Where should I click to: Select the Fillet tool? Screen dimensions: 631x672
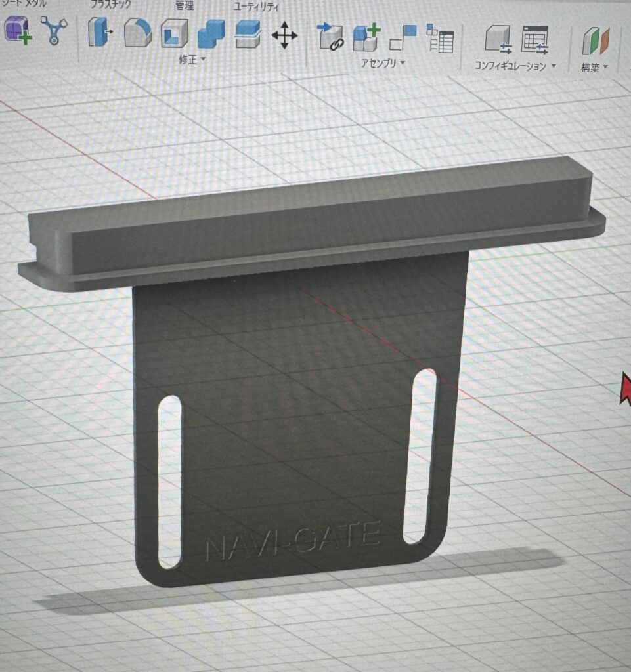click(x=137, y=32)
